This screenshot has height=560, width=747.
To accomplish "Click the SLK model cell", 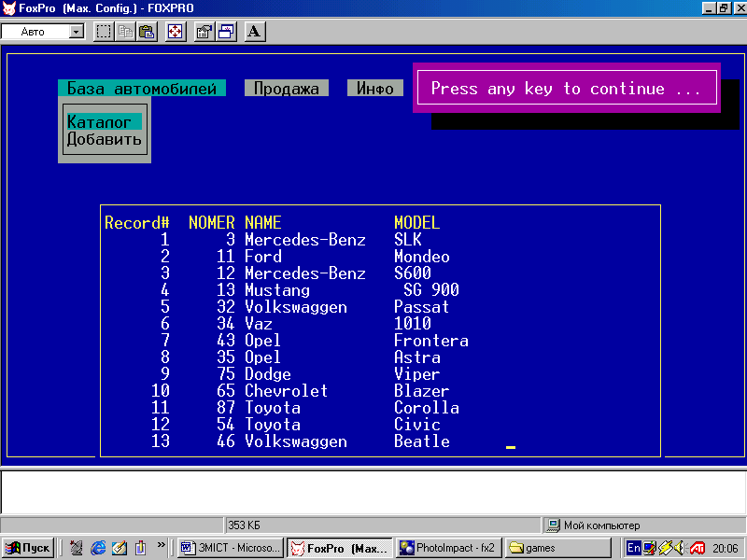I will (x=408, y=240).
